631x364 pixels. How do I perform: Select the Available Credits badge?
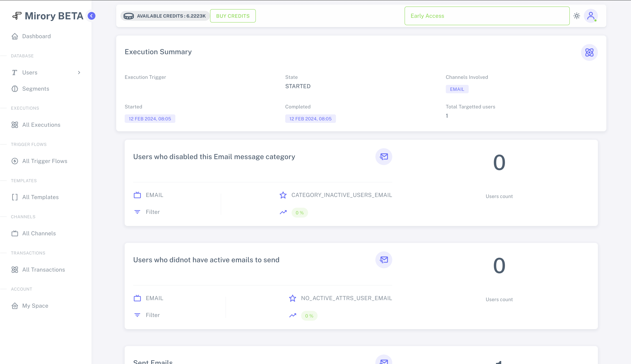165,16
